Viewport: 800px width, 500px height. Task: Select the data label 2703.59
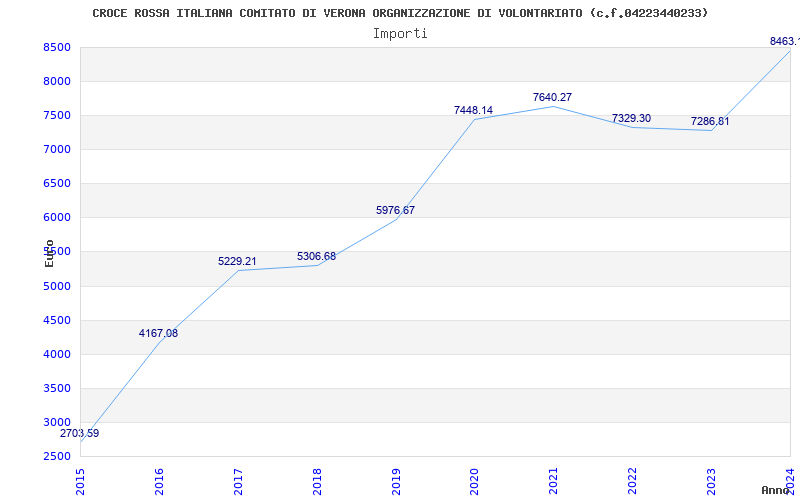click(80, 434)
